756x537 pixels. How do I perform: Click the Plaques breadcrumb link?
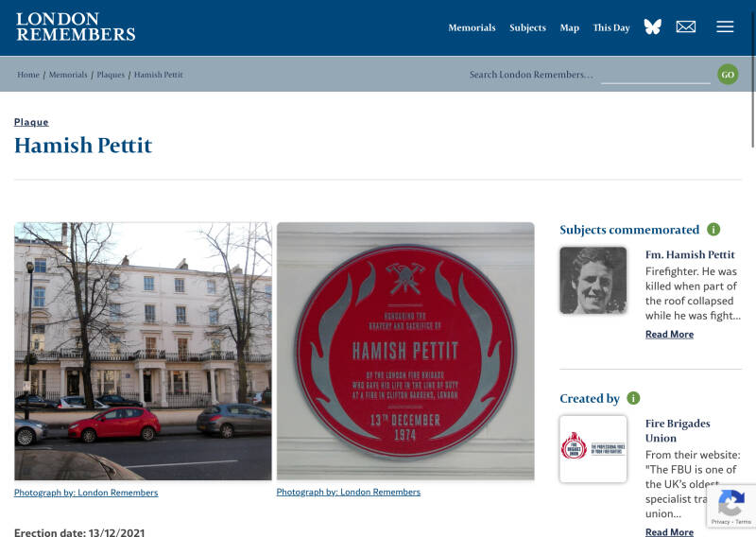pyautogui.click(x=111, y=75)
